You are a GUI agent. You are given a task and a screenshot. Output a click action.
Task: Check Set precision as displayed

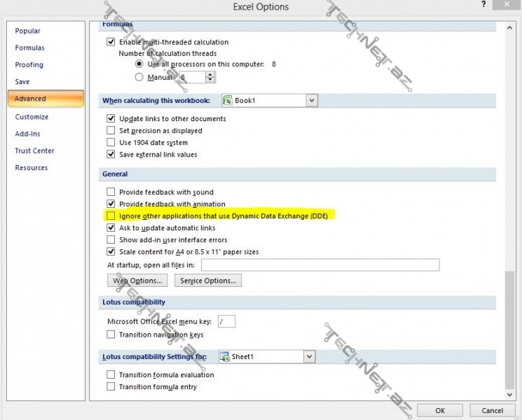coord(111,131)
